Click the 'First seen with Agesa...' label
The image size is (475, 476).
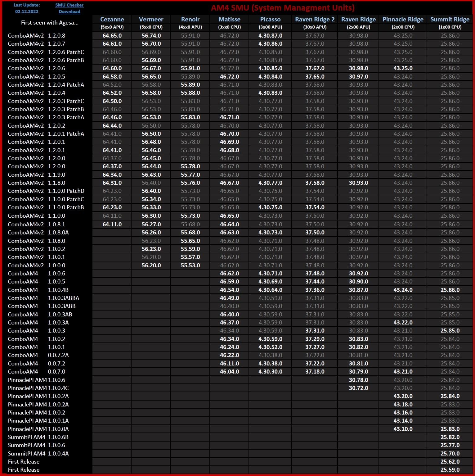[x=50, y=23]
